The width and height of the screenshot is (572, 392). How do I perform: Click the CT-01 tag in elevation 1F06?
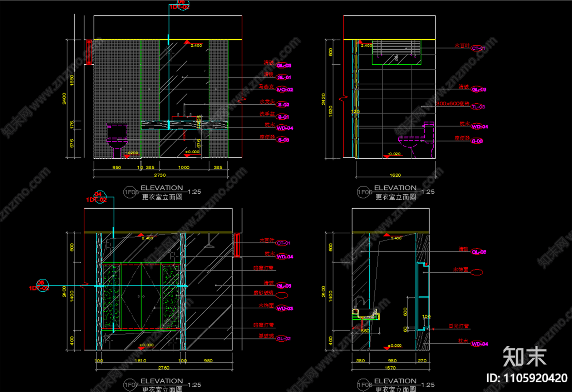[478, 48]
